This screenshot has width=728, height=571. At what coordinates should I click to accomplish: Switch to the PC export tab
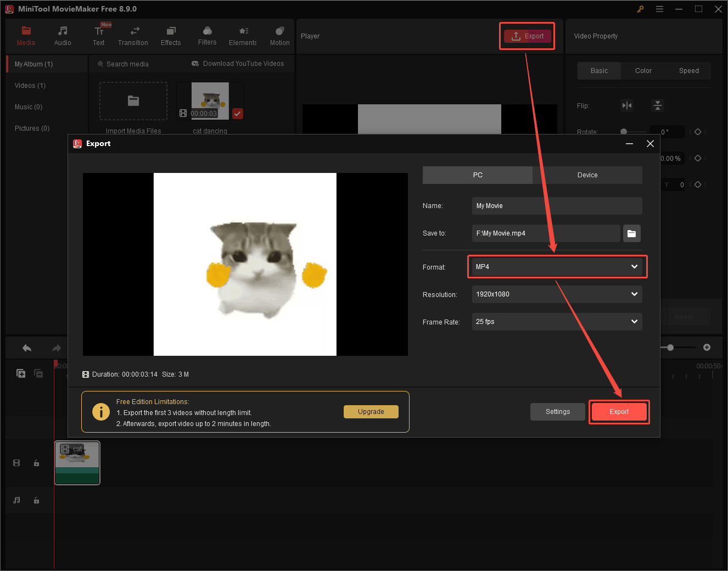pyautogui.click(x=478, y=175)
